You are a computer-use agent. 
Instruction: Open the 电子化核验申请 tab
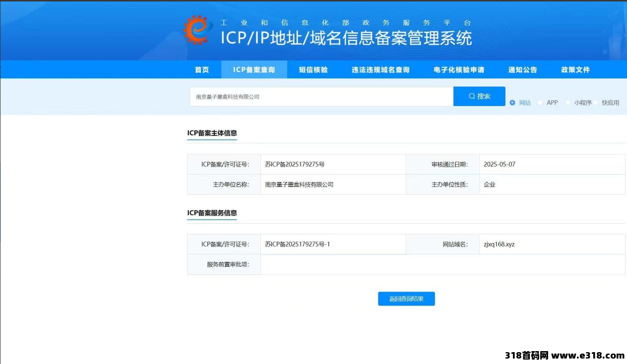click(x=459, y=70)
